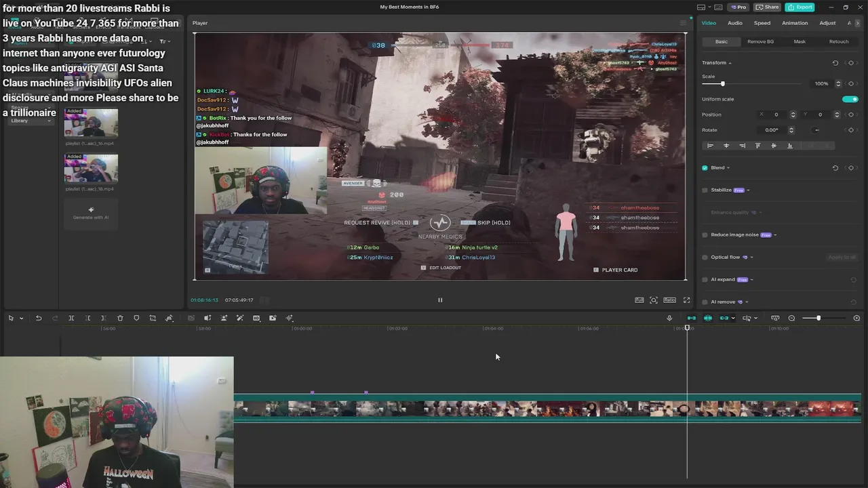Switch to the Animation tab
868x488 pixels.
795,23
